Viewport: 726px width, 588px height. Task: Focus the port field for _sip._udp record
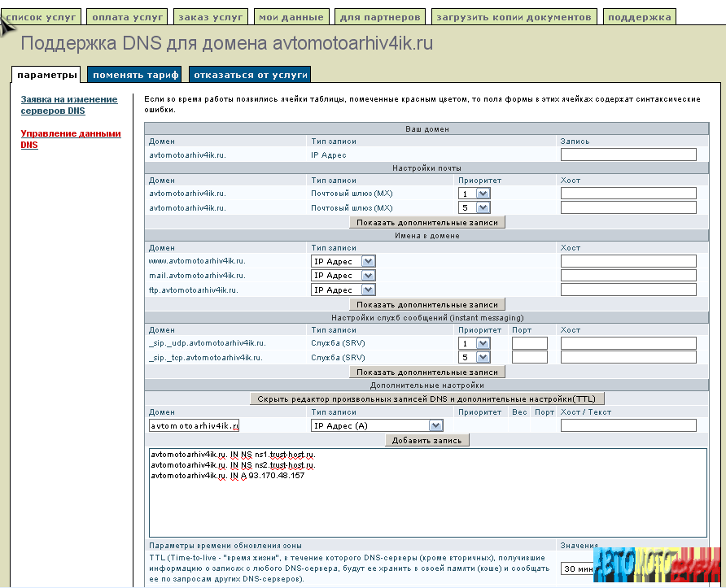[529, 343]
